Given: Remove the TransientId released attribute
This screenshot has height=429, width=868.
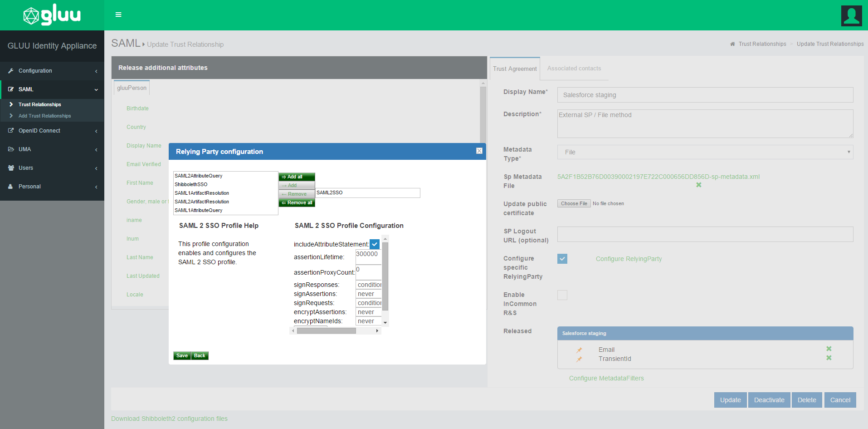Looking at the screenshot, I should [829, 358].
